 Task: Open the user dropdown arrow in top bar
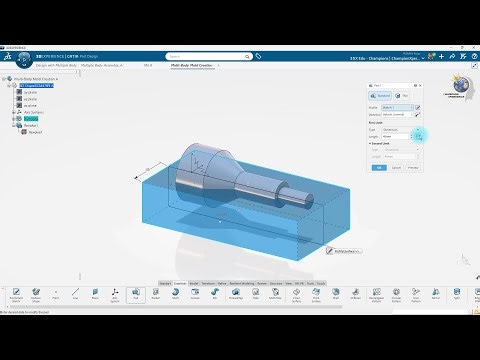click(423, 58)
